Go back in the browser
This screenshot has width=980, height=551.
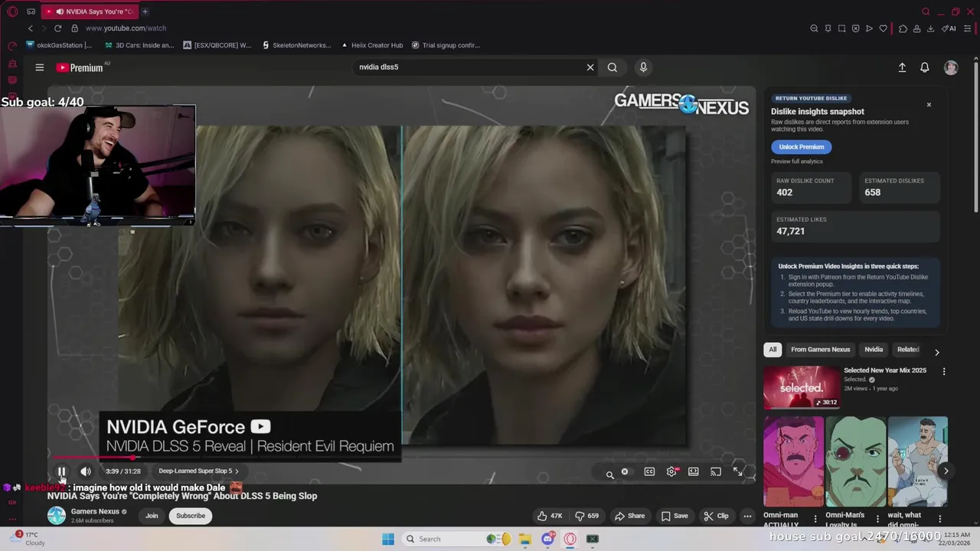(31, 28)
